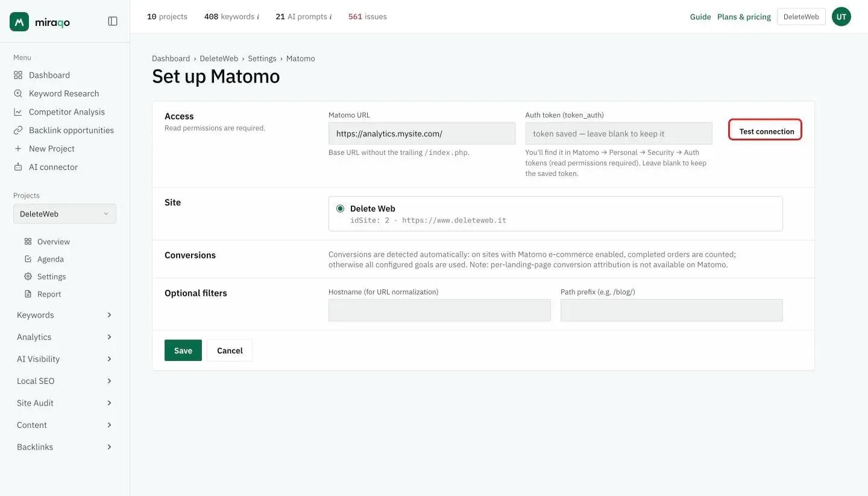The image size is (868, 496).
Task: Click the 10 projects counter
Action: 167,17
